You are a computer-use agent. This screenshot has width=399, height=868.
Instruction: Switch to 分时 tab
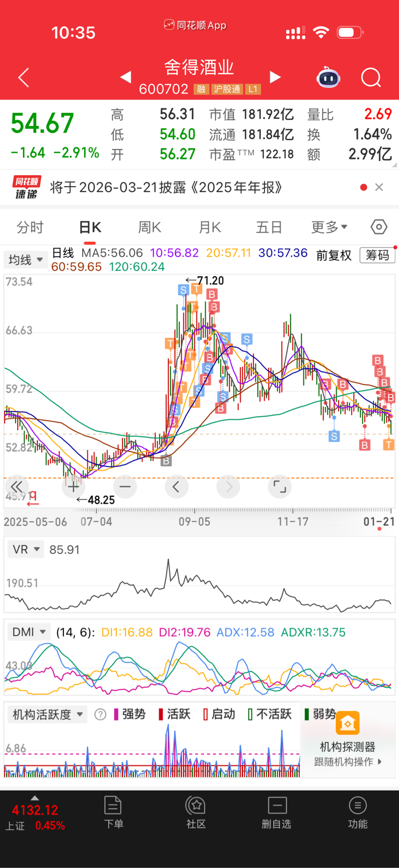pos(30,228)
